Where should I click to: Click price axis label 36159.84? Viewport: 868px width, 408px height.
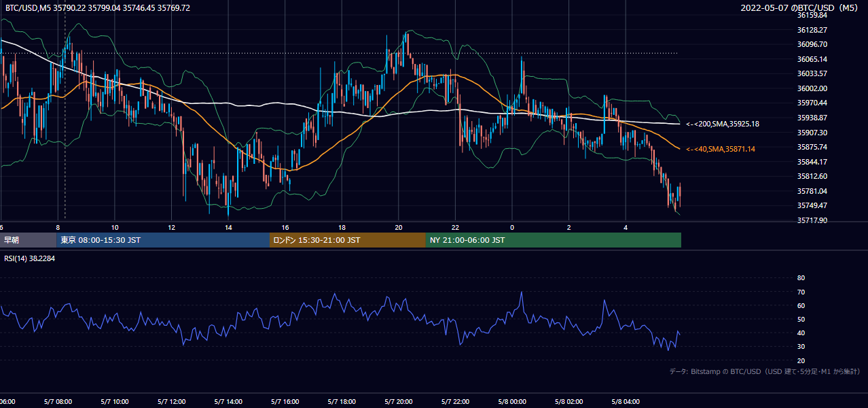click(812, 15)
